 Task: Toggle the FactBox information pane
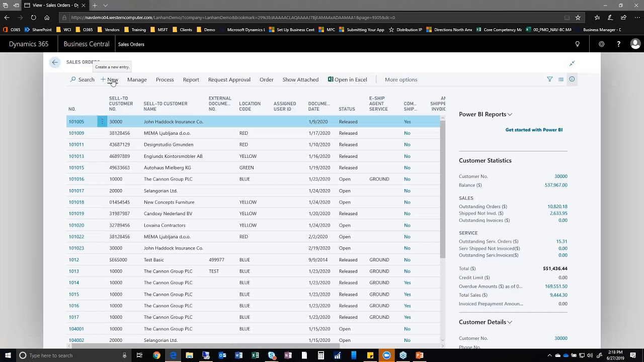pos(572,79)
